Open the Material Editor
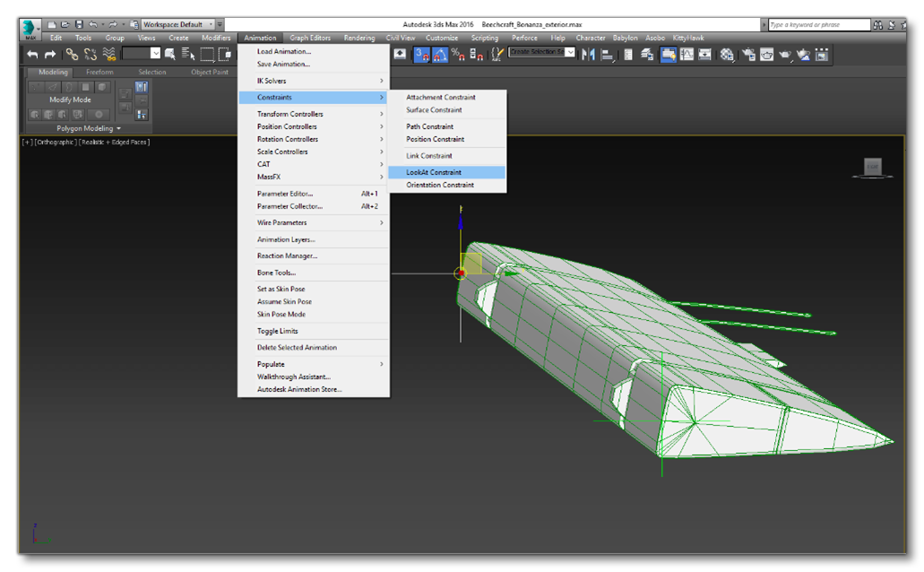The height and width of the screenshot is (572, 924). (726, 55)
